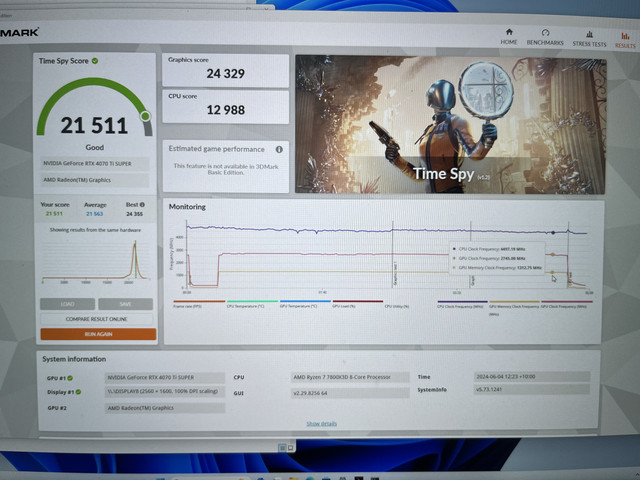
Task: Toggle CPU Clock Frequency legend series
Action: (462, 304)
